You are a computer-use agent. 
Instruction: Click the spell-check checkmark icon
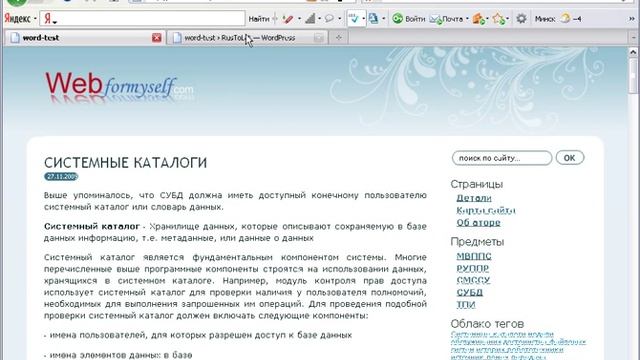point(353,18)
